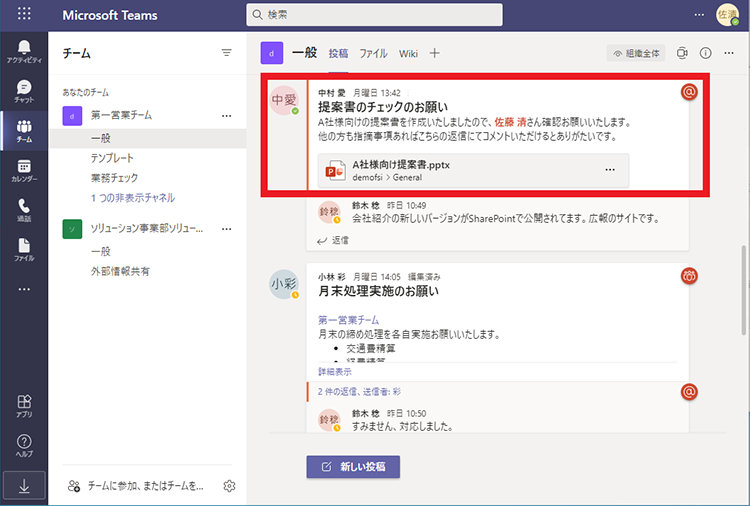Screen dimensions: 750x506
Task: Click the team mention badge on 月末処理 post
Action: tap(689, 276)
